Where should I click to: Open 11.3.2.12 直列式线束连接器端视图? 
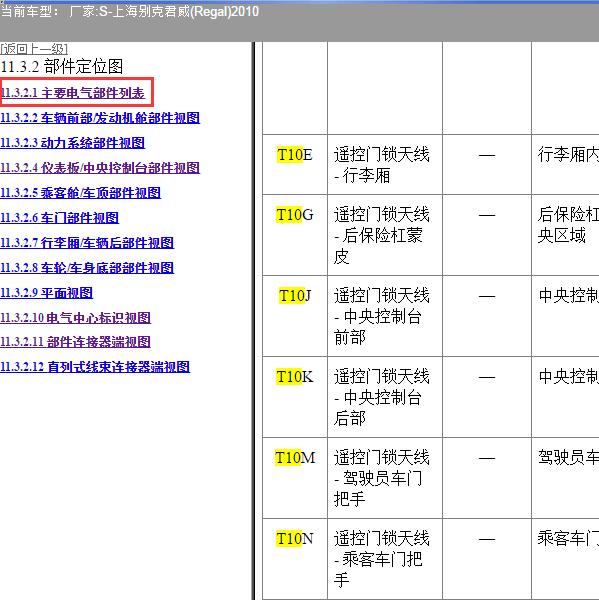(95, 367)
